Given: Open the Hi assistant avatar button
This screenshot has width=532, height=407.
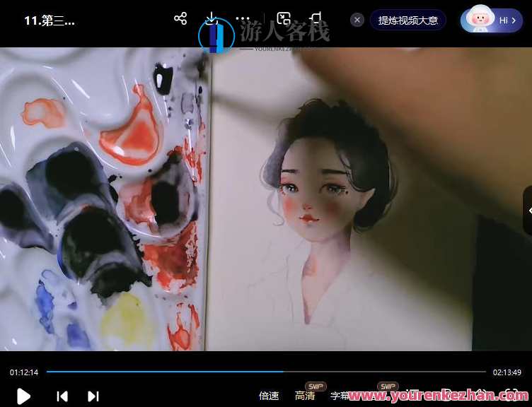Looking at the screenshot, I should [x=492, y=20].
